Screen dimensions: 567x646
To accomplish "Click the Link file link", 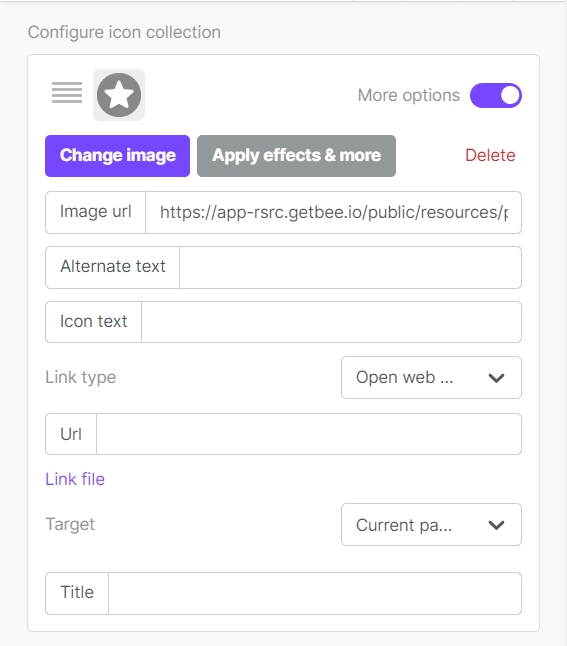I will (x=75, y=479).
